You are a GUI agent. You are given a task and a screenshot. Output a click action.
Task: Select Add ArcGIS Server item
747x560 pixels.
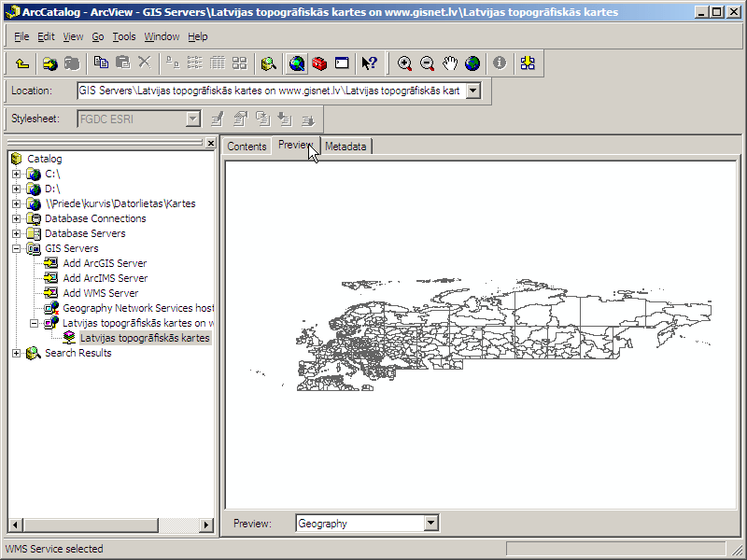pyautogui.click(x=105, y=263)
